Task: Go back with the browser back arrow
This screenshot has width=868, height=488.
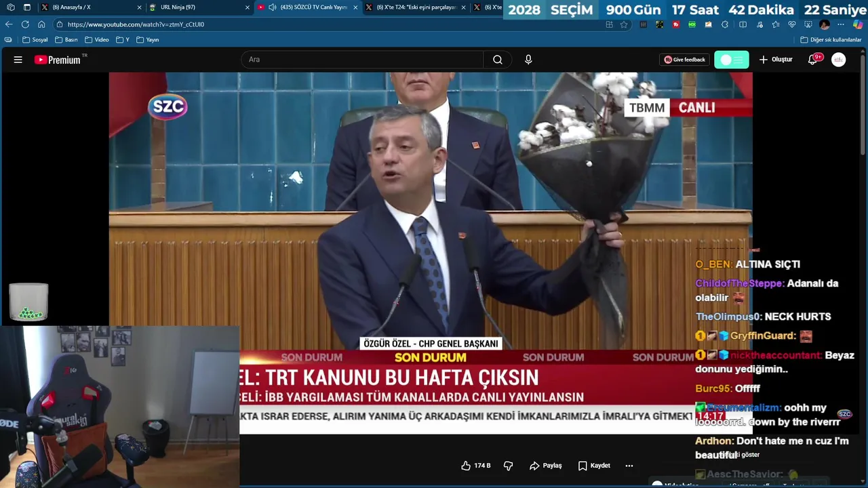Action: pos(9,24)
